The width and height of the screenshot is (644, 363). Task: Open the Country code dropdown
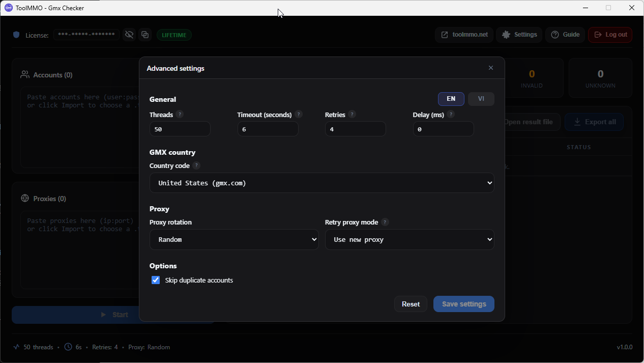tap(321, 183)
